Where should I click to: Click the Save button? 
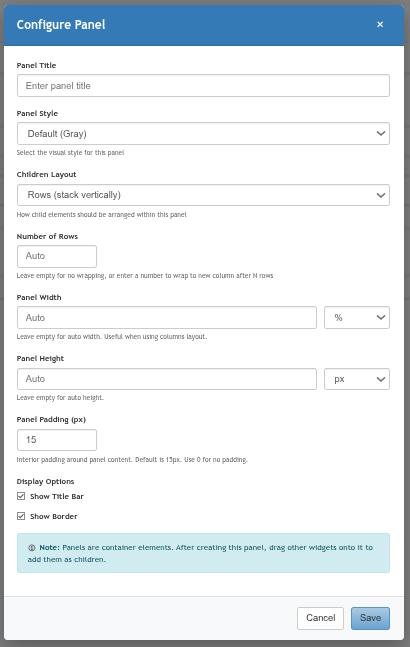tap(370, 618)
